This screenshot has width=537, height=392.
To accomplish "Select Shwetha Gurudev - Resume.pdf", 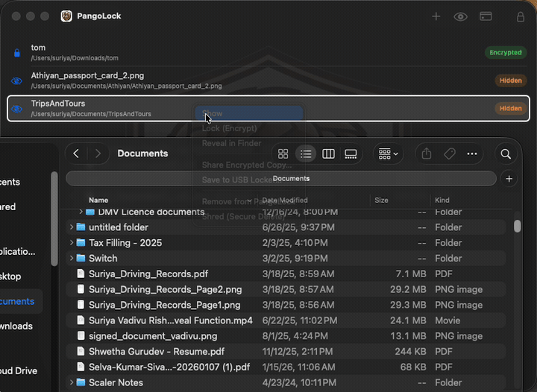I will click(x=286, y=351).
